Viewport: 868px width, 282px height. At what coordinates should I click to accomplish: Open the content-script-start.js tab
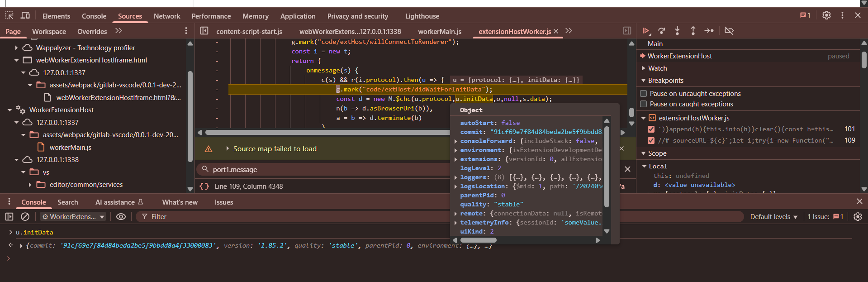[249, 31]
